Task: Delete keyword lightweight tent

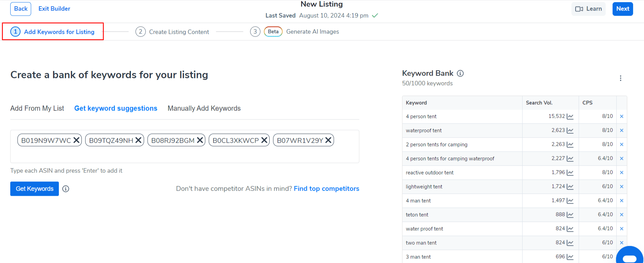Action: (x=622, y=187)
